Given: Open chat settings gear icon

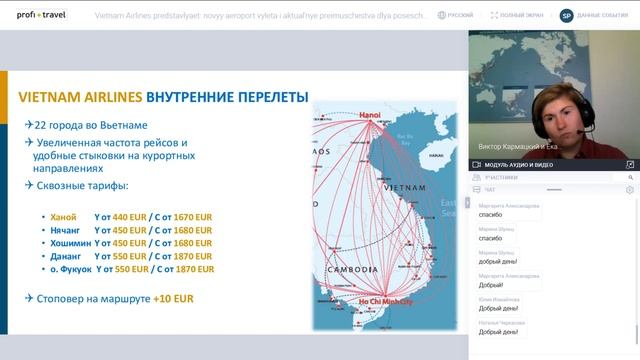Looking at the screenshot, I should pyautogui.click(x=630, y=190).
